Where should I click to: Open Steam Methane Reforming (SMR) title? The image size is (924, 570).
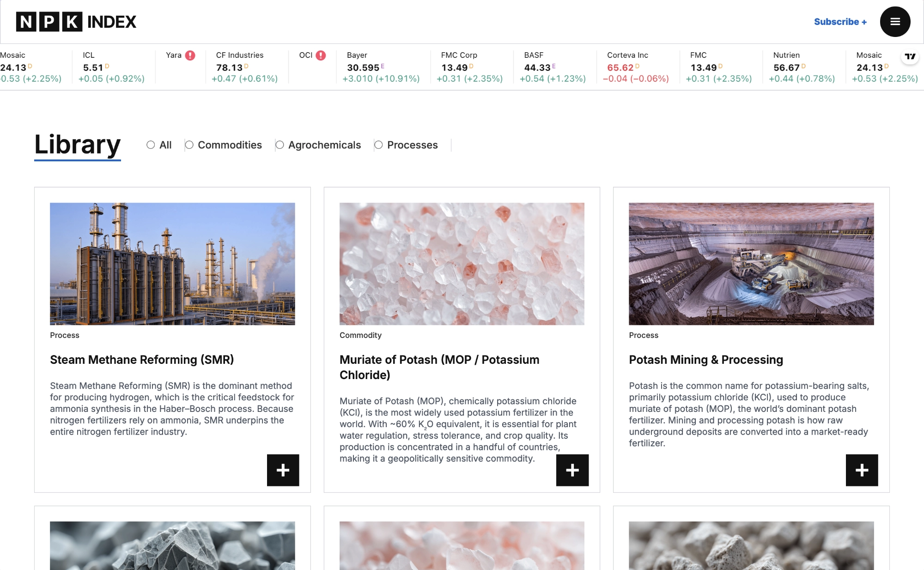(142, 360)
